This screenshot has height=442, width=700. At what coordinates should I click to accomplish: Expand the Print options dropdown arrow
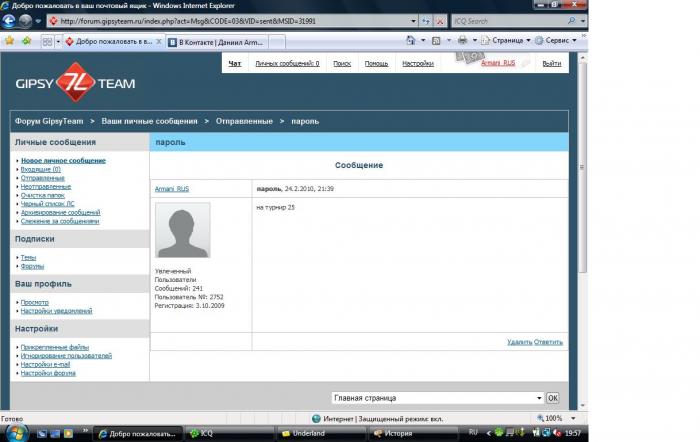475,41
